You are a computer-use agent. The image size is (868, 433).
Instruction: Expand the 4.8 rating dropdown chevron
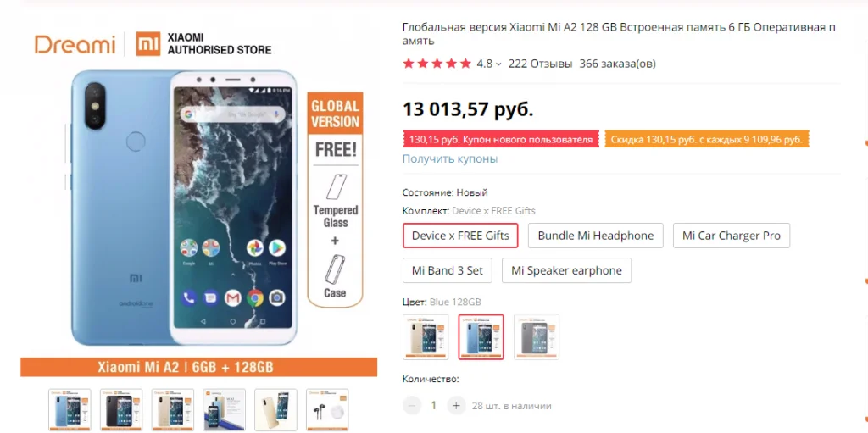click(x=498, y=64)
